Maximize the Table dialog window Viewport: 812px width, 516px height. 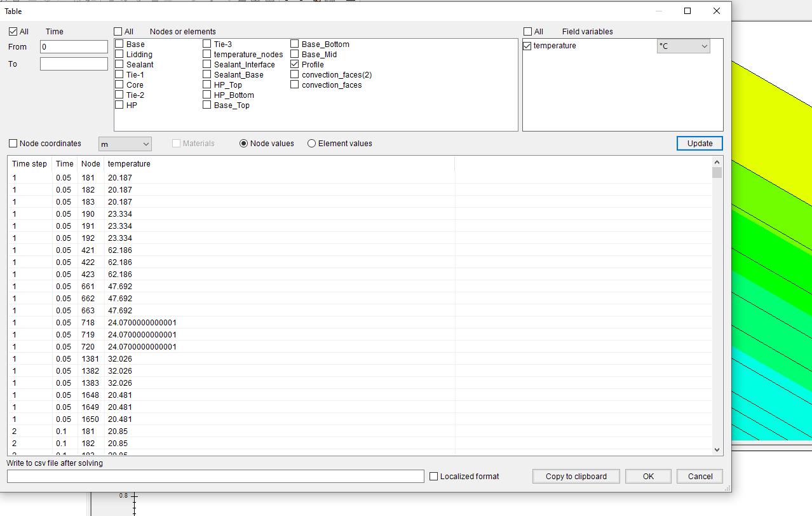click(687, 11)
